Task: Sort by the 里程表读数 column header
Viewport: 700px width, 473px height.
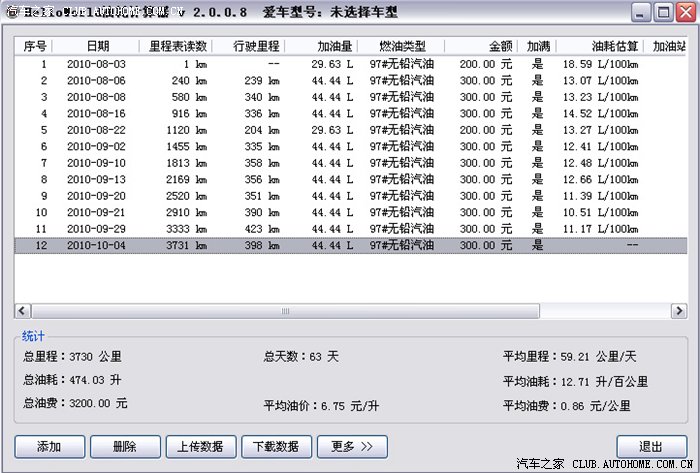Action: 176,46
